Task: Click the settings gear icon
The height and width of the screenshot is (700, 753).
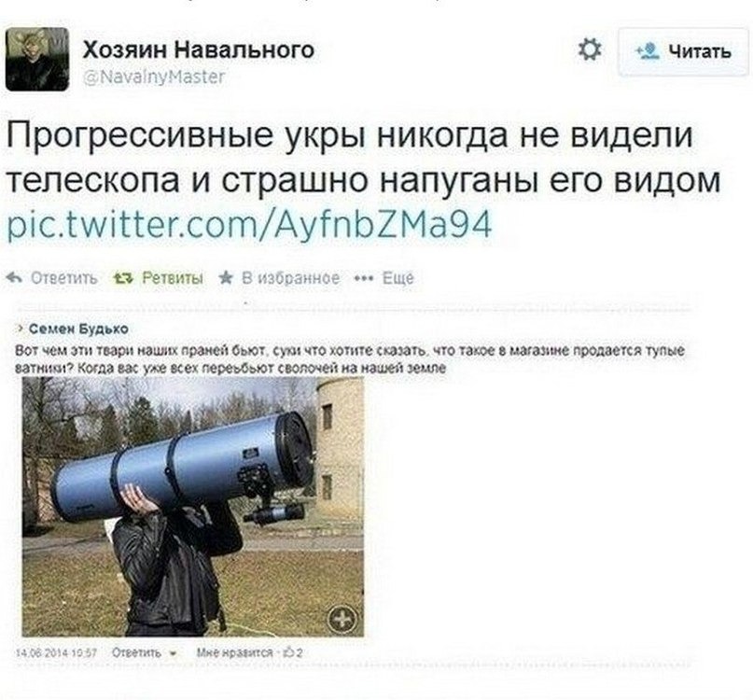Action: point(589,50)
